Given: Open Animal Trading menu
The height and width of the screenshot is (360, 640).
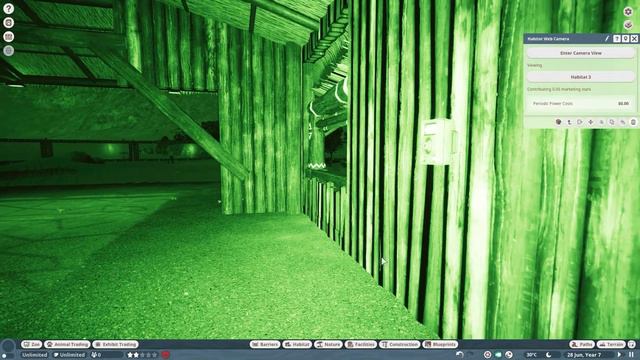Looking at the screenshot, I should [67, 344].
